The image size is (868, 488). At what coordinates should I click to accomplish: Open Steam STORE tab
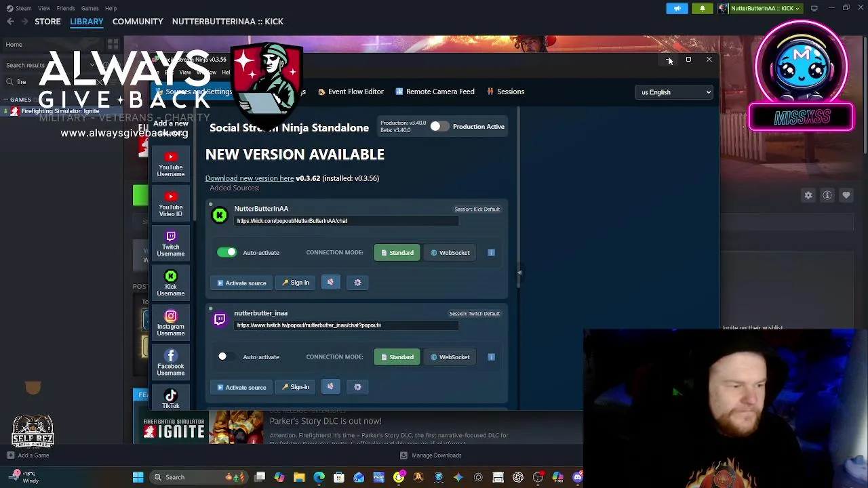(x=47, y=22)
